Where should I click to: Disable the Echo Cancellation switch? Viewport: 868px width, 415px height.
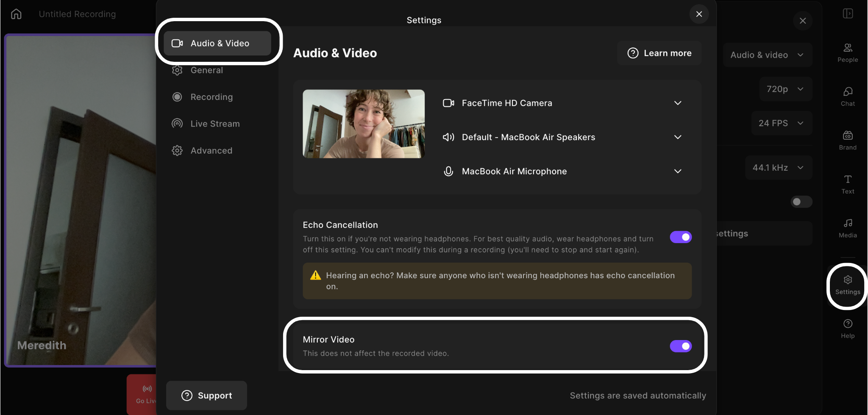point(681,237)
